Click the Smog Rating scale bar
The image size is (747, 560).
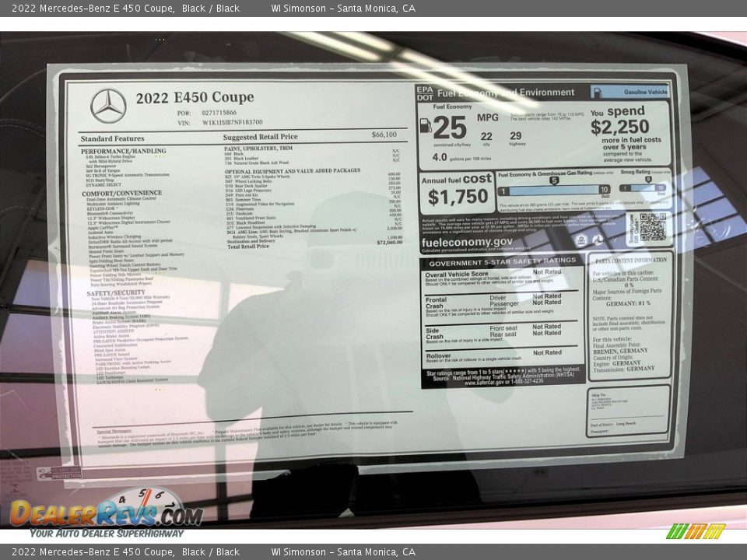pyautogui.click(x=644, y=188)
